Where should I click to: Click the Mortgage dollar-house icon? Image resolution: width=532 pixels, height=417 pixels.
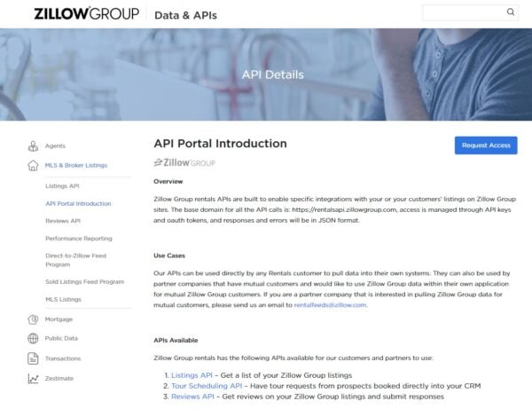click(x=33, y=319)
